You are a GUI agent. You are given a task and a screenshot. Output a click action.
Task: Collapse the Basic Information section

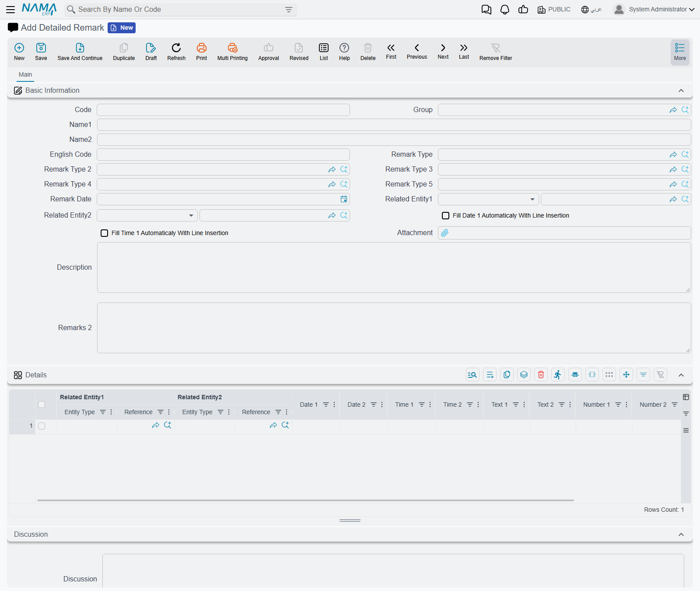tap(681, 91)
